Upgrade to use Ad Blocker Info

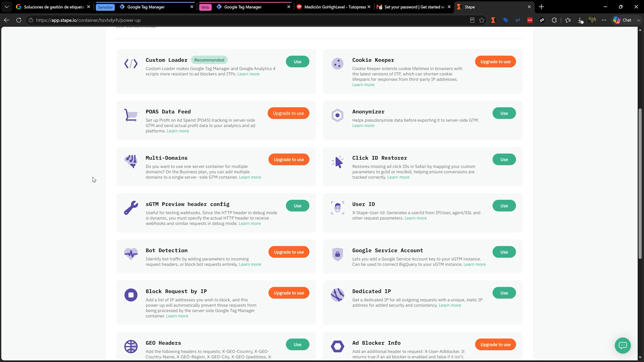pyautogui.click(x=495, y=345)
